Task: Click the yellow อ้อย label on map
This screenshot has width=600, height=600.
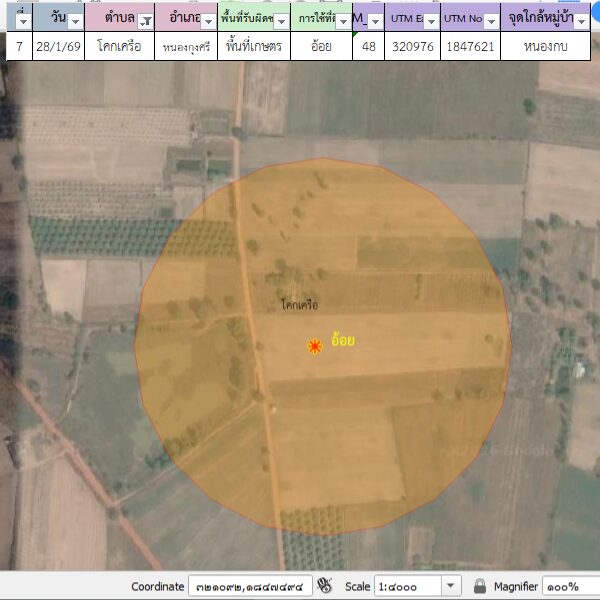Action: (x=343, y=341)
